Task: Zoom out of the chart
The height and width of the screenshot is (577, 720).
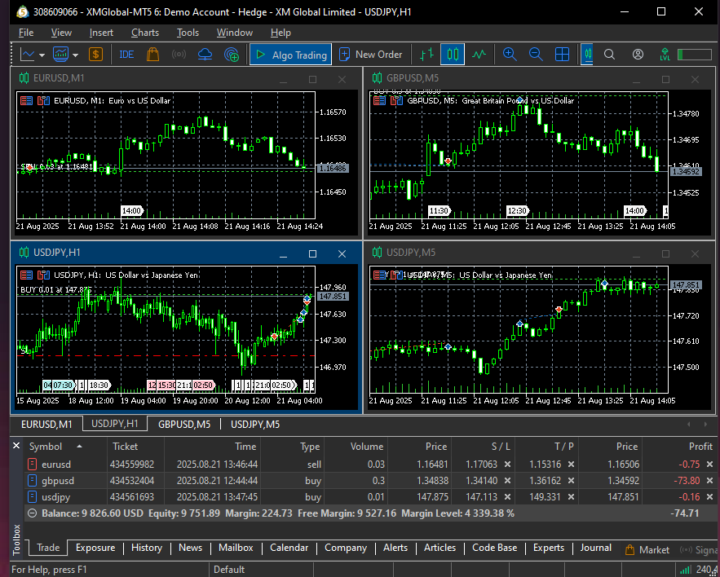Action: point(535,54)
